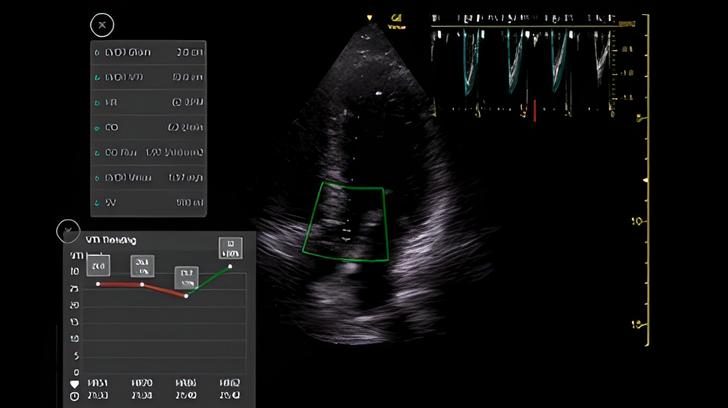Image resolution: width=728 pixels, height=408 pixels.
Task: Click the value label above last data point
Action: (230, 247)
